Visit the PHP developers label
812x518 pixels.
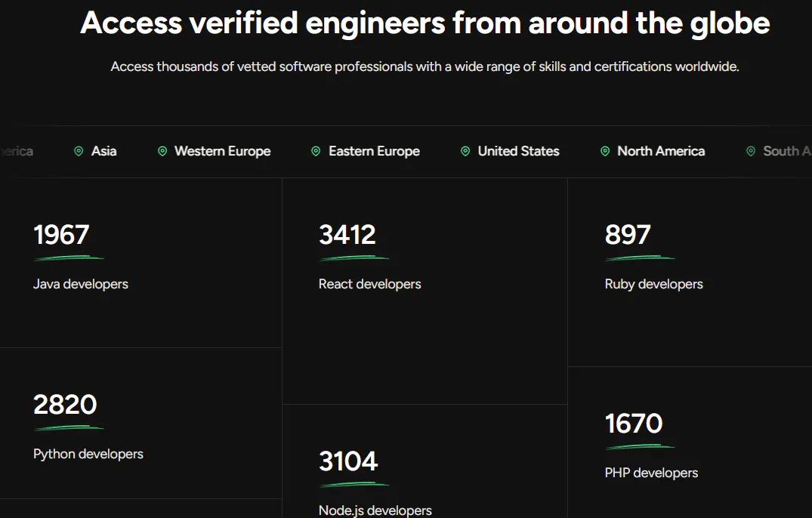651,473
